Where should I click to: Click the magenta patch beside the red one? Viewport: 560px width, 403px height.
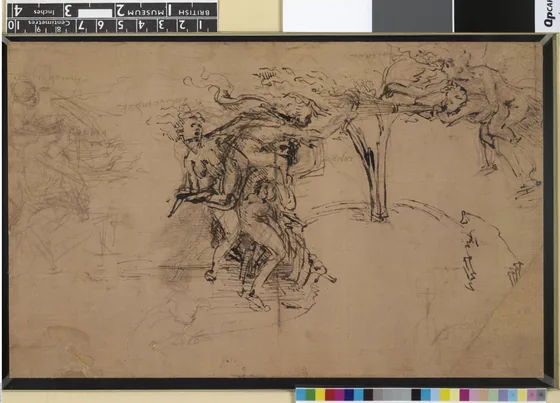coord(339,395)
